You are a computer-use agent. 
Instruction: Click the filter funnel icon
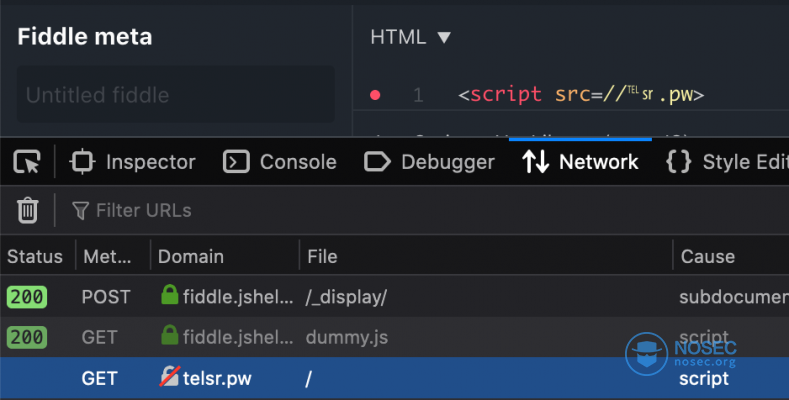[80, 210]
